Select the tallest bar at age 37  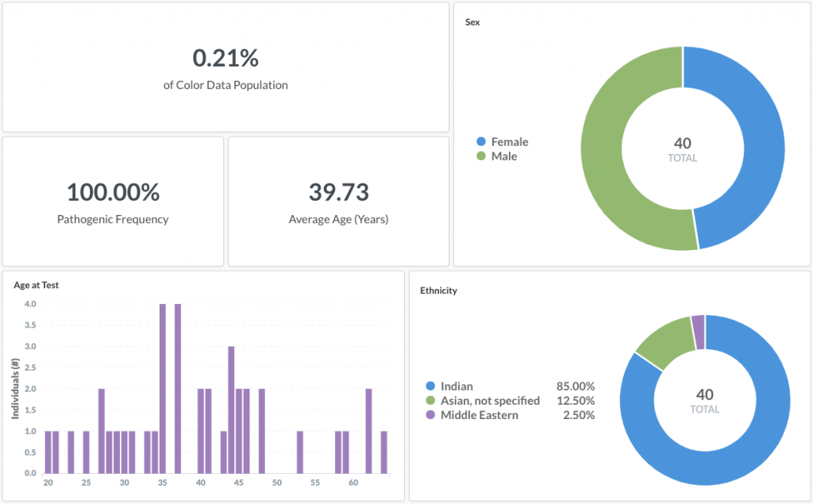(178, 389)
